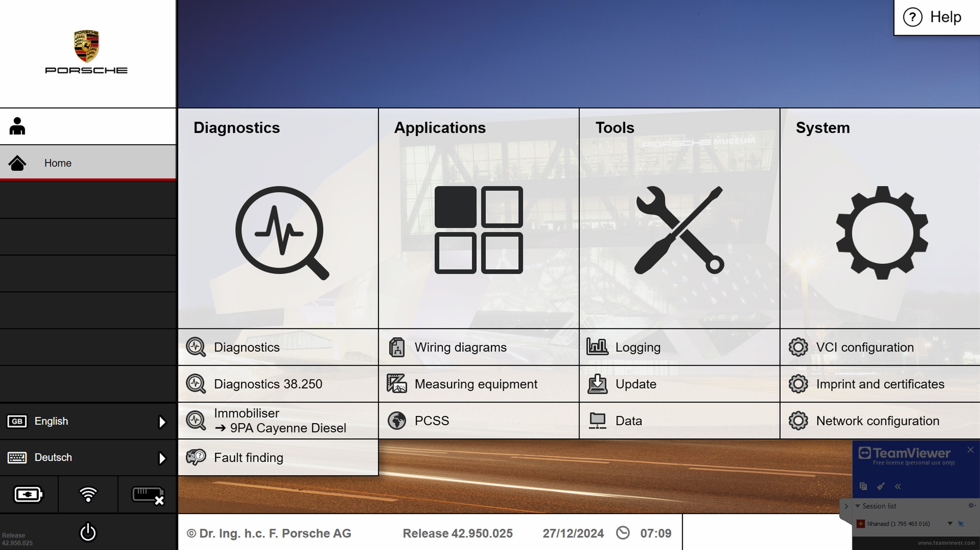Click the clock icon in the footer
980x550 pixels.
623,533
